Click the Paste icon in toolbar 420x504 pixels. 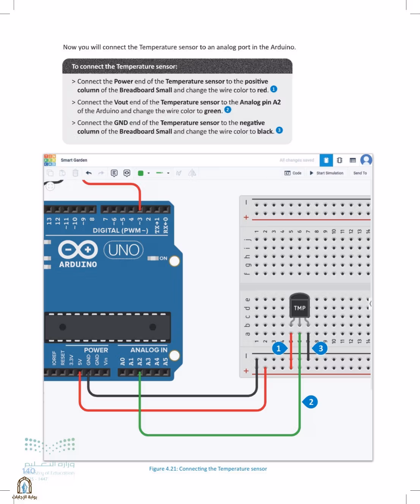pos(63,173)
